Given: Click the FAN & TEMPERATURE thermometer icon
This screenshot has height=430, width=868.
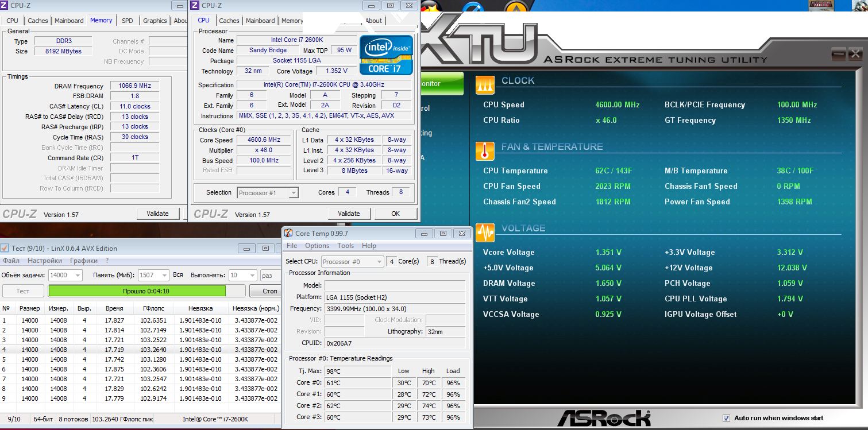Looking at the screenshot, I should tap(485, 151).
